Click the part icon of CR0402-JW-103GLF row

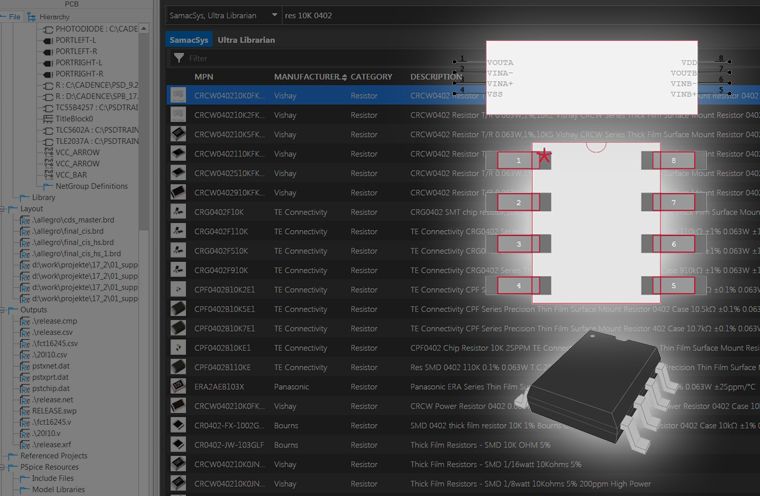tap(178, 445)
